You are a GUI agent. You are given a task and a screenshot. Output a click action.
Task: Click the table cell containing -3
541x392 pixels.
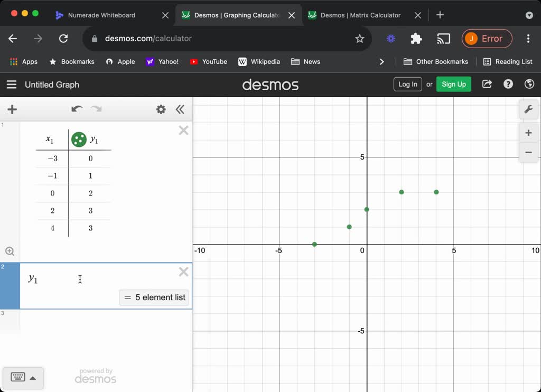pos(52,158)
